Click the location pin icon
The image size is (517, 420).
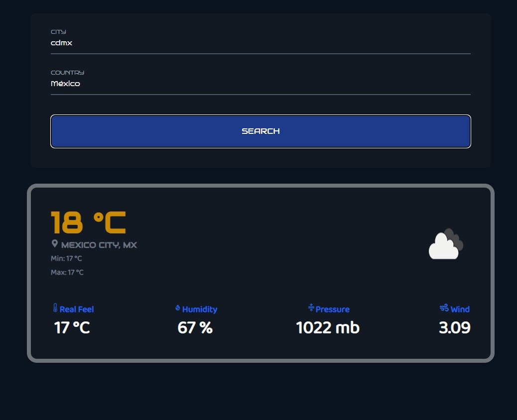point(55,244)
